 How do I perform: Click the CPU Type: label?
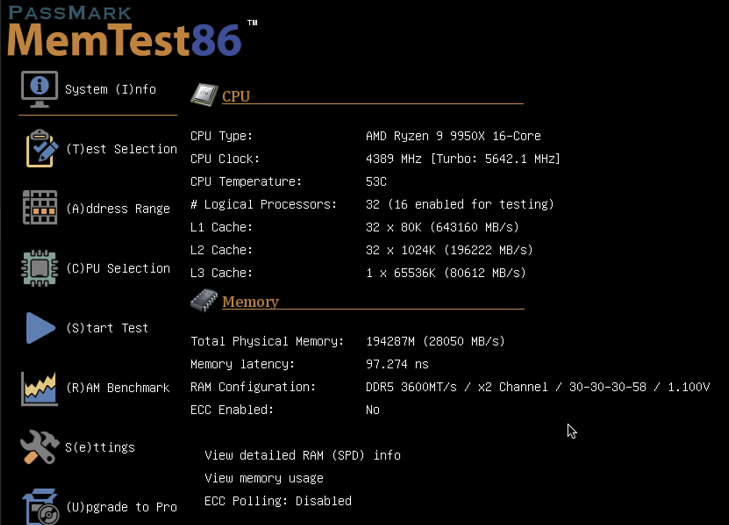(221, 136)
